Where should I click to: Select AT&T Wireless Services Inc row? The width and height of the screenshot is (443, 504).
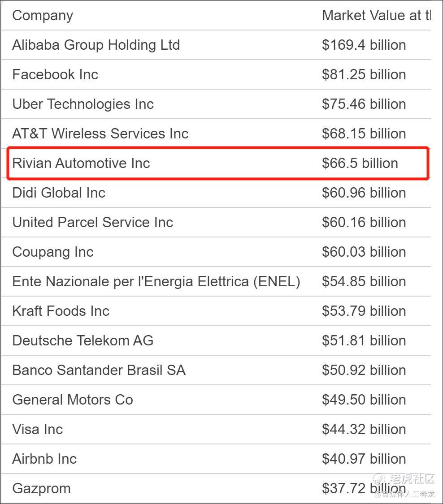(x=216, y=134)
